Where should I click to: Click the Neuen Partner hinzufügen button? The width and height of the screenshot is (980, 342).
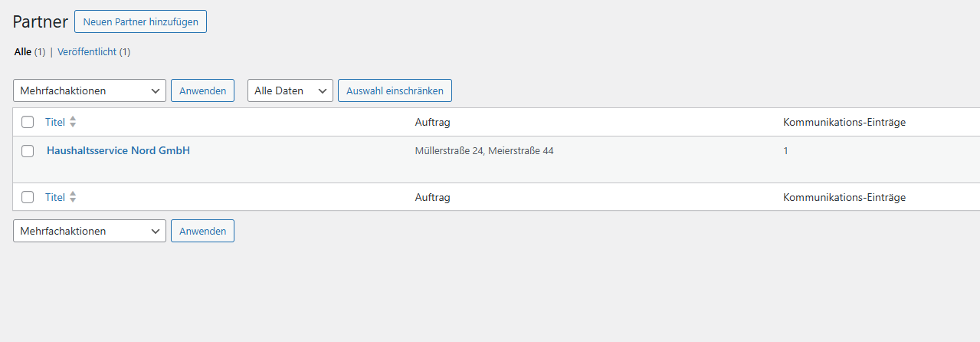pos(140,22)
